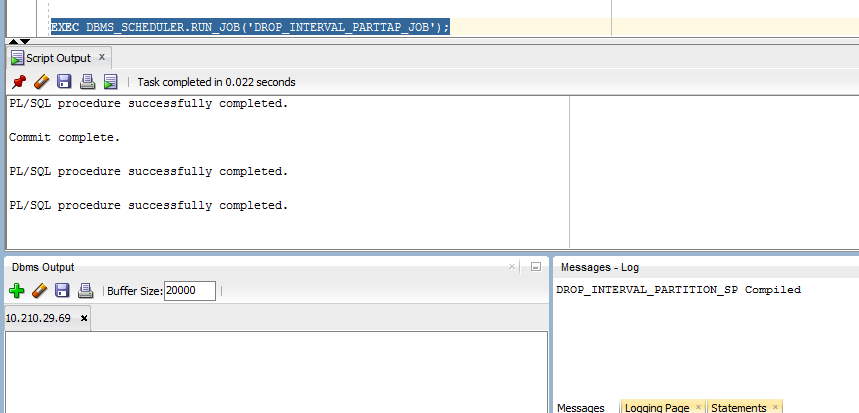Open the Statements tab
859x413 pixels.
click(738, 408)
